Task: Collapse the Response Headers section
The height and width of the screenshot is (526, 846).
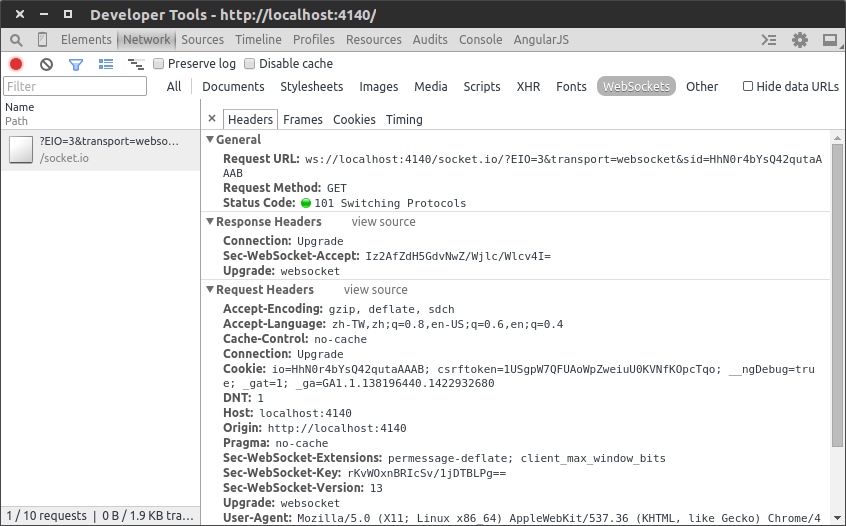Action: click(x=210, y=222)
